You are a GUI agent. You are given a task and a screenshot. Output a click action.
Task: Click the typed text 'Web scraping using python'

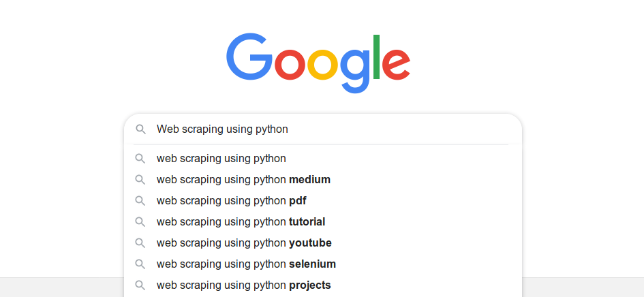[222, 129]
